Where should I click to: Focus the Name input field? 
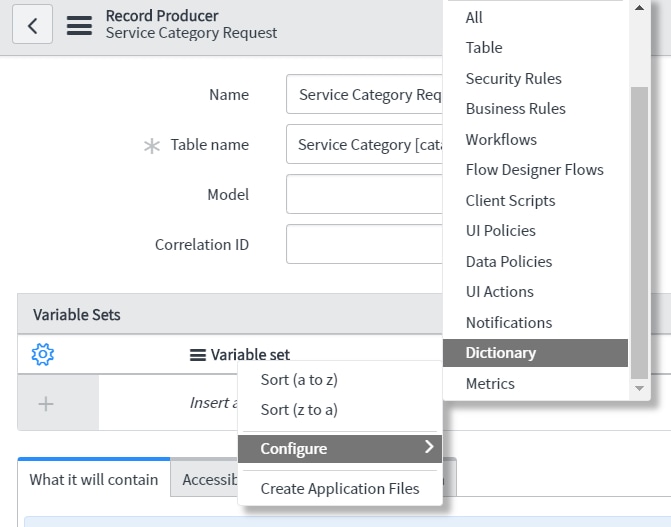364,94
